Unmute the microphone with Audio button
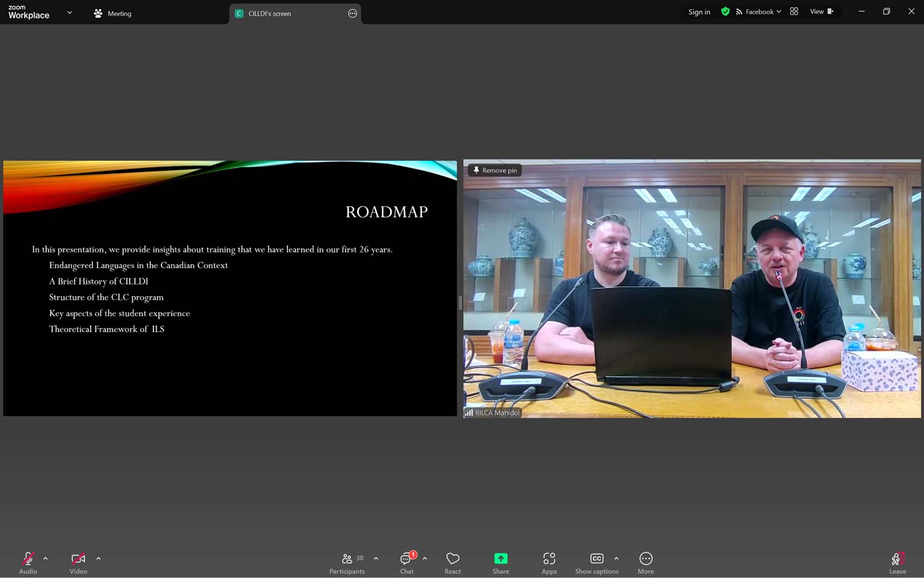The image size is (924, 578). click(x=28, y=562)
